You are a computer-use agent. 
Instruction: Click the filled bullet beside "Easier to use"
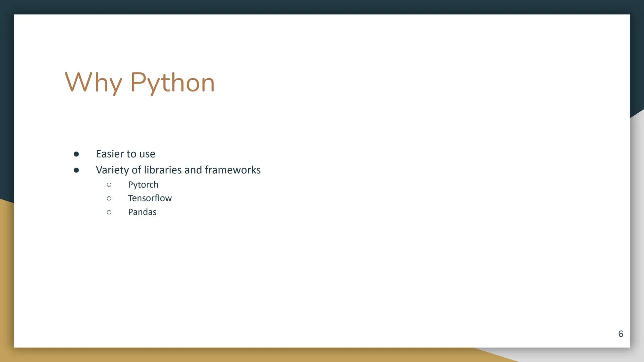76,154
